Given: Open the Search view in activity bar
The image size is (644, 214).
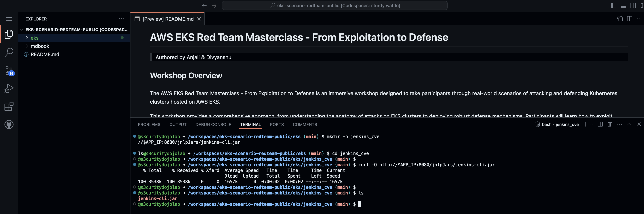Looking at the screenshot, I should pyautogui.click(x=9, y=52).
